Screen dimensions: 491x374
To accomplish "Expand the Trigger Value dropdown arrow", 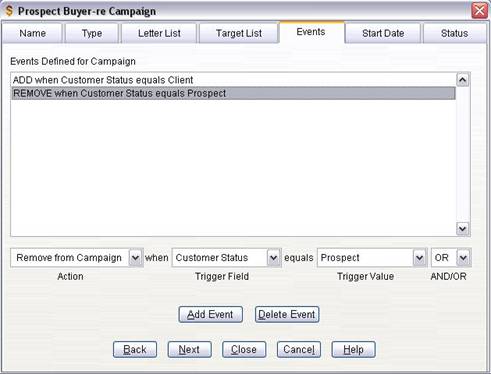I will (x=419, y=258).
